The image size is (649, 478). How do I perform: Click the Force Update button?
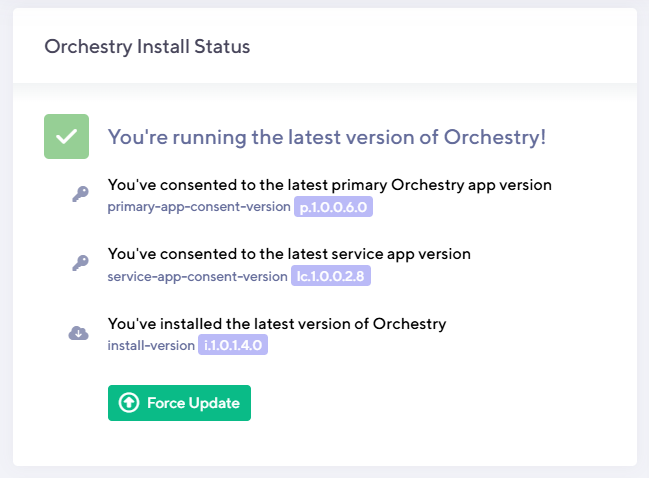click(x=179, y=403)
